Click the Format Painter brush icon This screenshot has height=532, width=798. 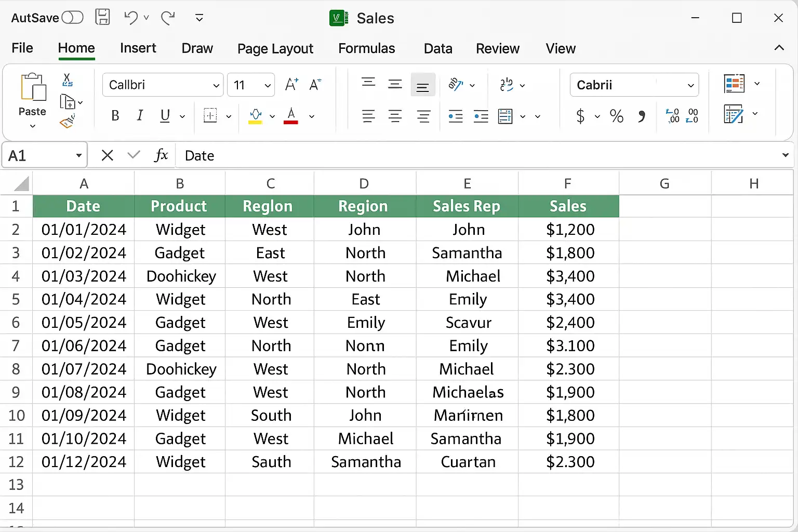[x=68, y=122]
